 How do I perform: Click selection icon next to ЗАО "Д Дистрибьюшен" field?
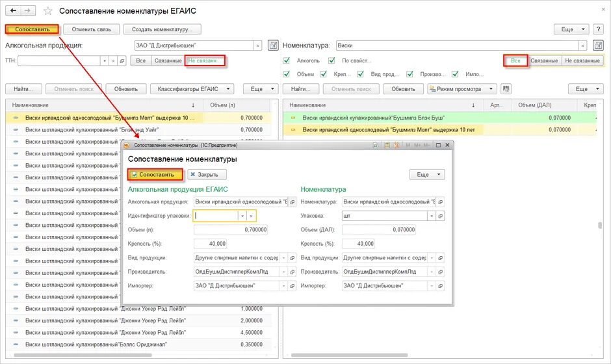coord(273,45)
